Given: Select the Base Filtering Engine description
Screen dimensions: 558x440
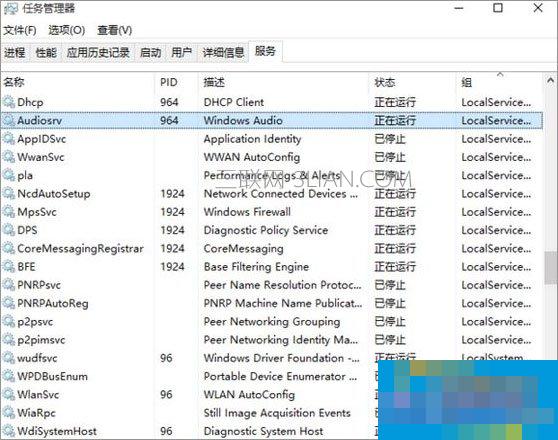Looking at the screenshot, I should 256,267.
